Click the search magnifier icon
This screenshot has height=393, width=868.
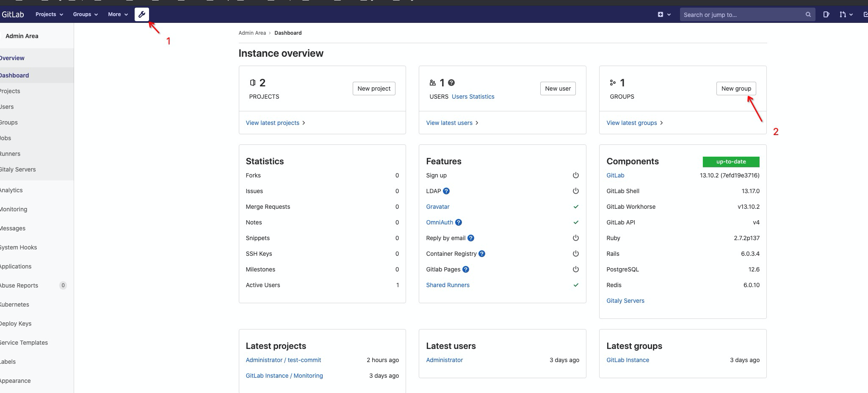(x=808, y=14)
